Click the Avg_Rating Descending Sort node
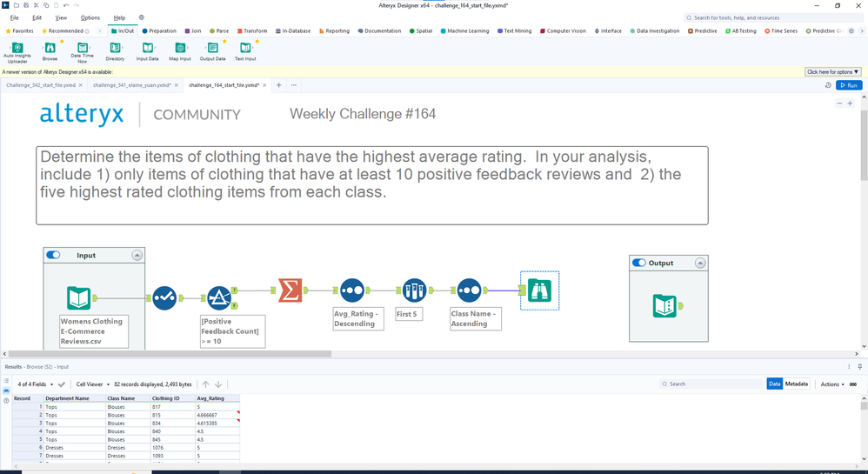The width and height of the screenshot is (868, 474). pos(352,290)
